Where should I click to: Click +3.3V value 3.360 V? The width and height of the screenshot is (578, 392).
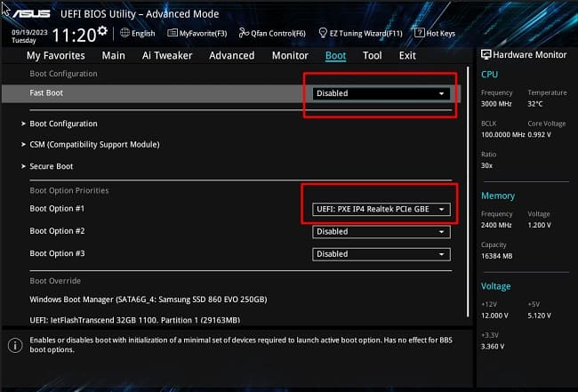(493, 347)
